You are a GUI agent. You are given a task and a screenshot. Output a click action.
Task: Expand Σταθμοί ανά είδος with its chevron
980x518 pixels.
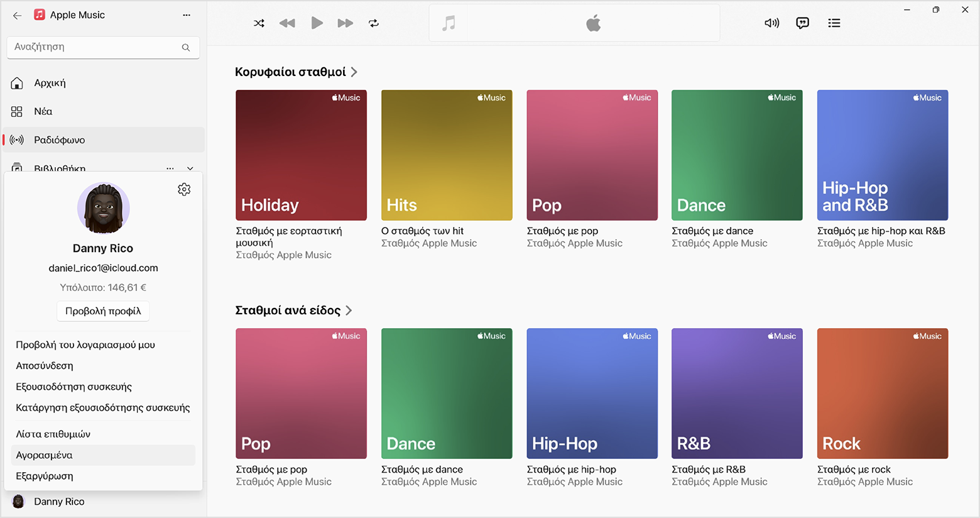click(x=349, y=310)
